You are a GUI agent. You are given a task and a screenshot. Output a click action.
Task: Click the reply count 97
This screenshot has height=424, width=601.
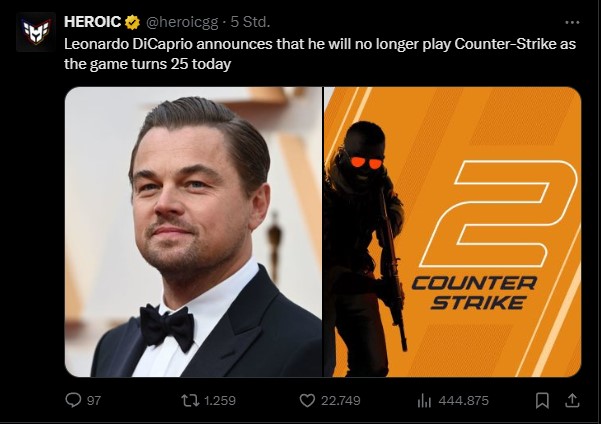[95, 400]
